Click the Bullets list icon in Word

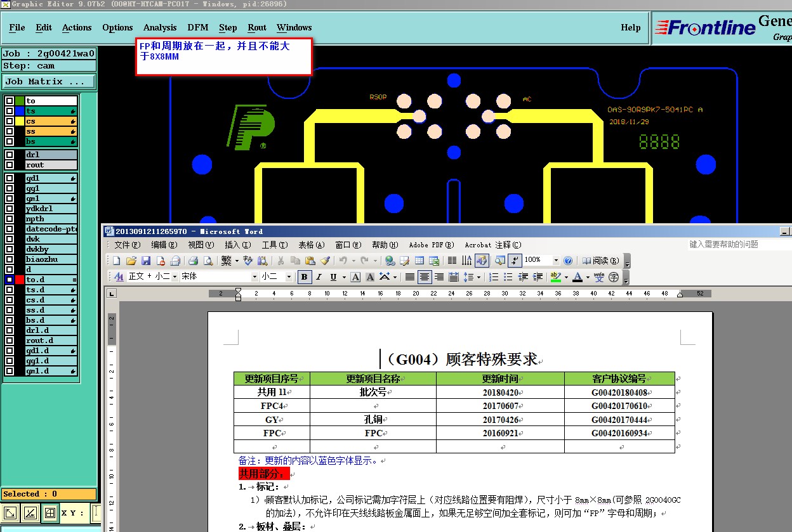pos(508,277)
